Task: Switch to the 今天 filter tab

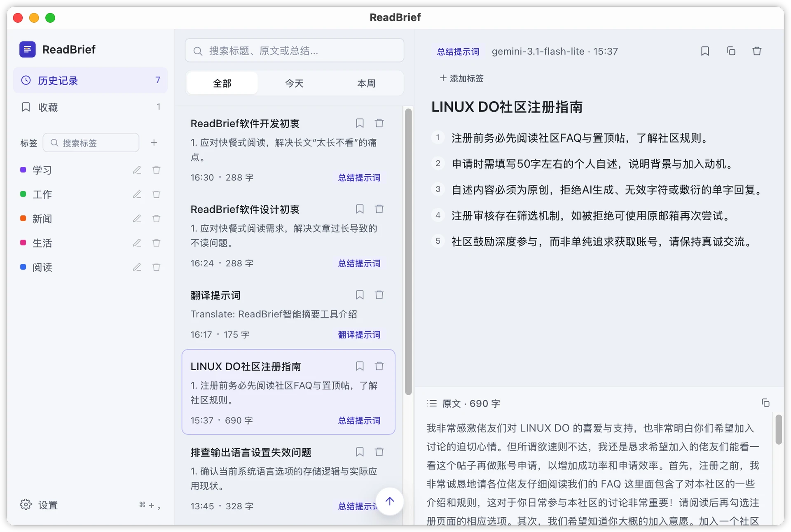Action: (294, 83)
